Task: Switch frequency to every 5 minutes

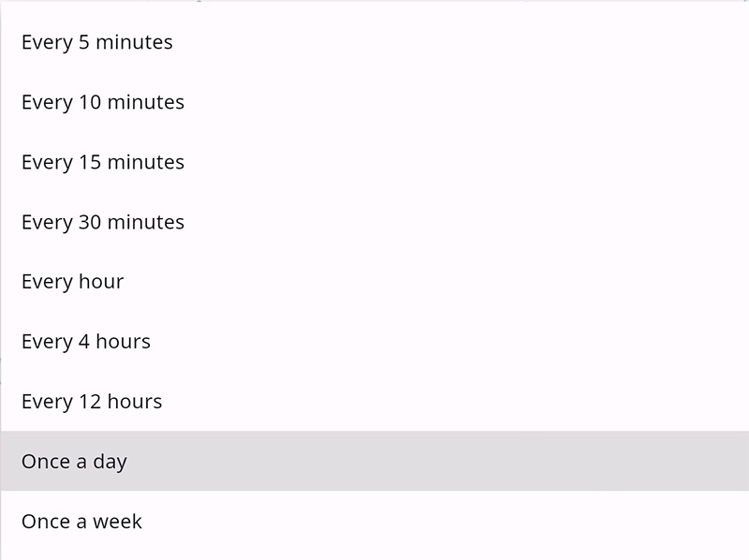Action: pyautogui.click(x=97, y=42)
